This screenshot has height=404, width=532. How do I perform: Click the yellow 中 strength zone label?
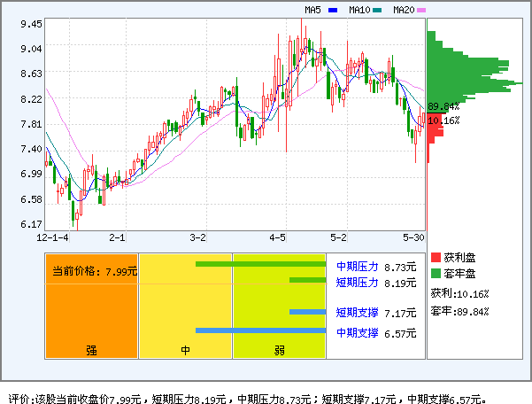point(185,350)
